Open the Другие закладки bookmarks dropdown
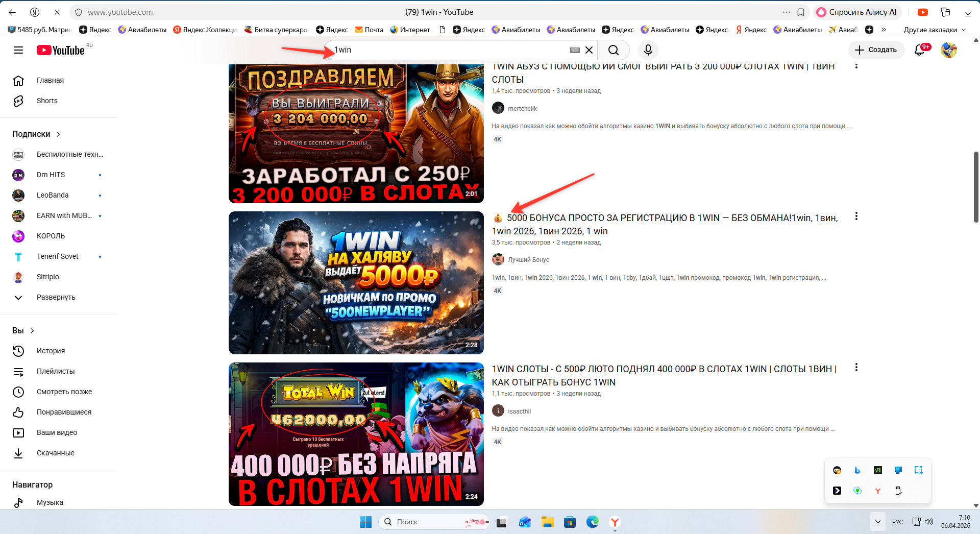 click(x=934, y=30)
